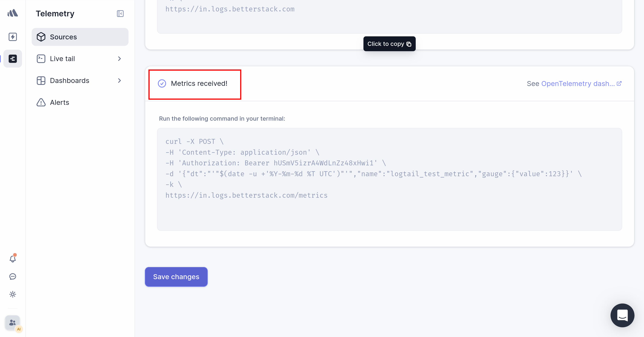Expand the Live tail submenu chevron
Screen dimensions: 644x337
pos(120,59)
